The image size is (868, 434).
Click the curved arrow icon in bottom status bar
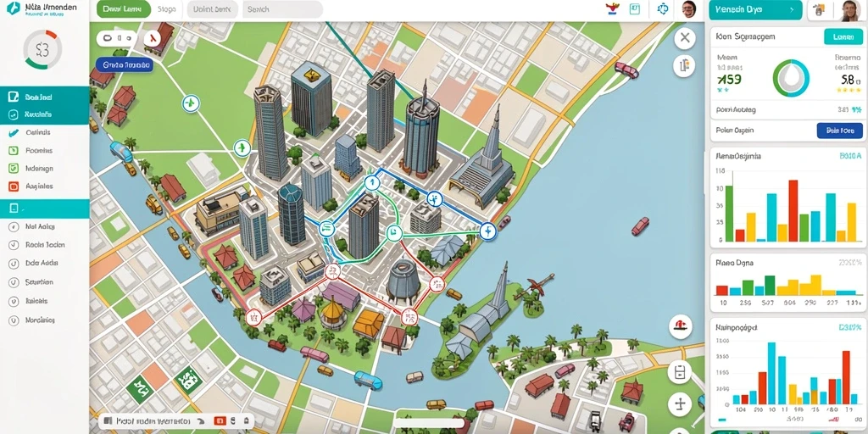click(201, 421)
